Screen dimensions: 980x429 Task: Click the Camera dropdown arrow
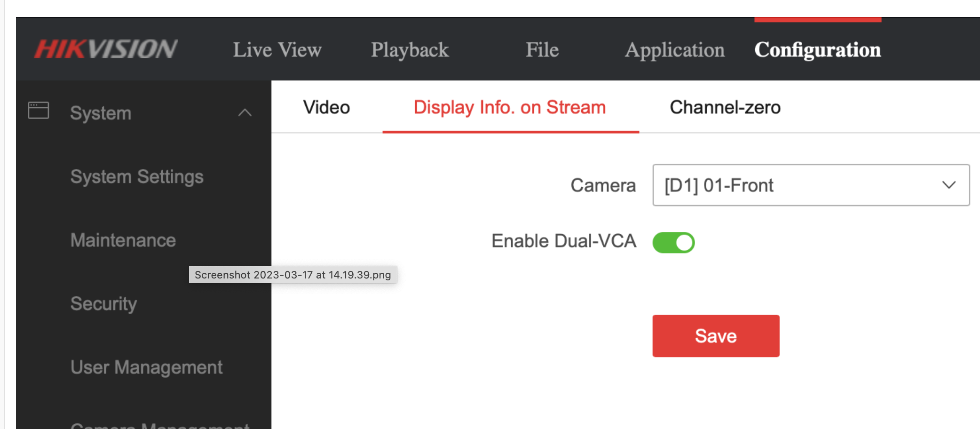click(949, 185)
